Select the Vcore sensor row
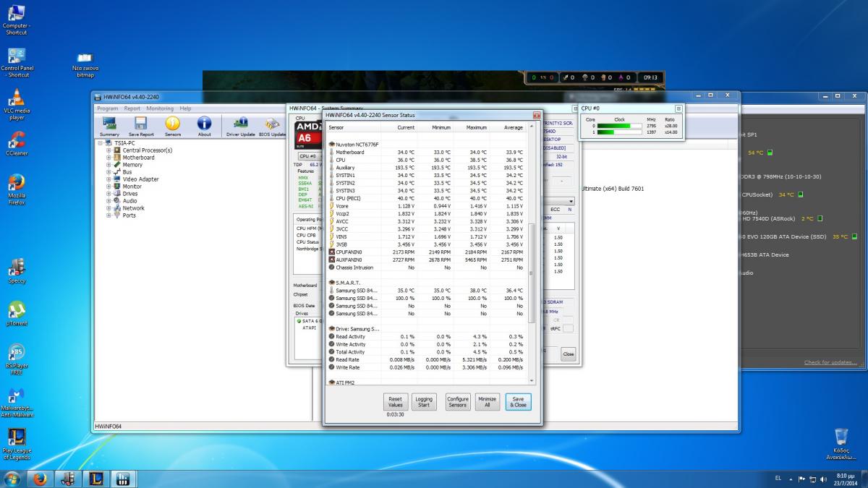The height and width of the screenshot is (488, 868). (x=427, y=206)
